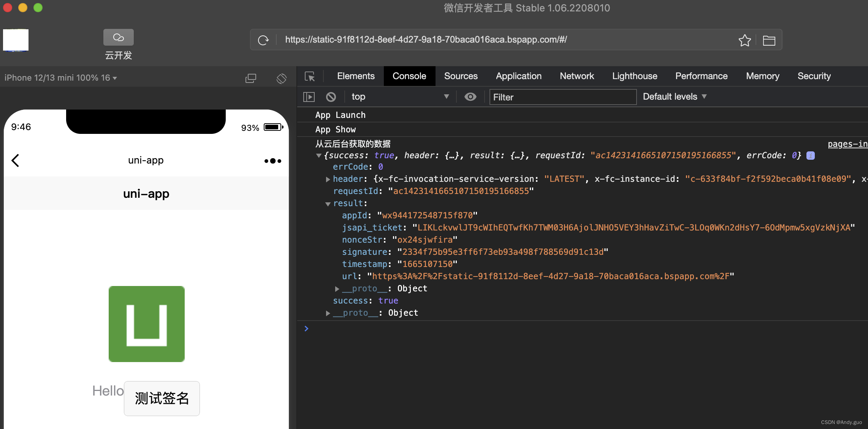Open the top JavaScript context dropdown

click(400, 97)
